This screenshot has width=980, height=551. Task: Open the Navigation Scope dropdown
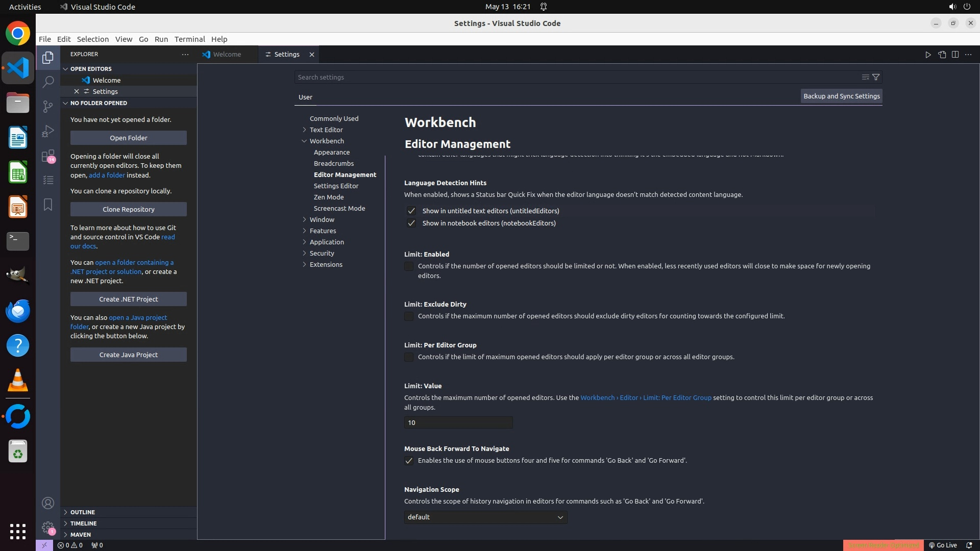[x=485, y=517]
